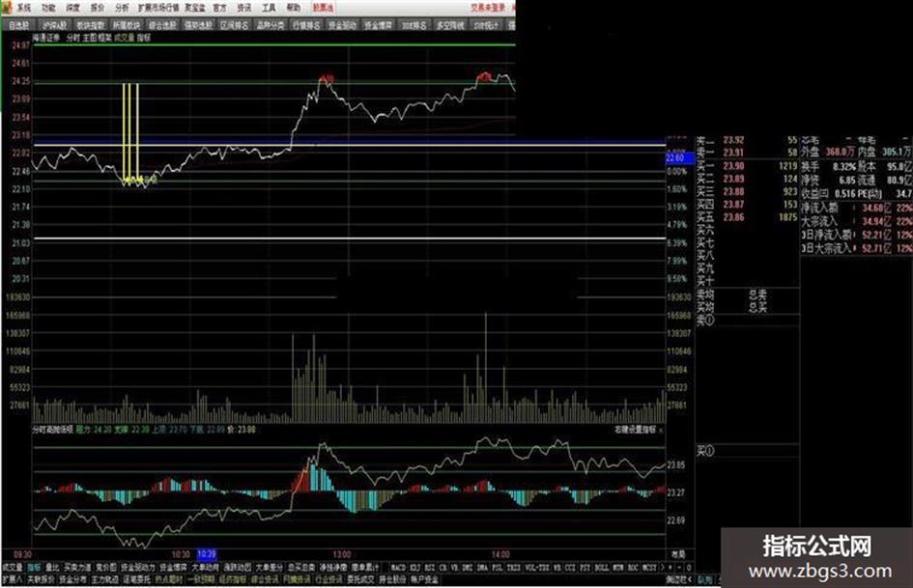
Task: Click the minus button beside indicators
Action: (679, 568)
